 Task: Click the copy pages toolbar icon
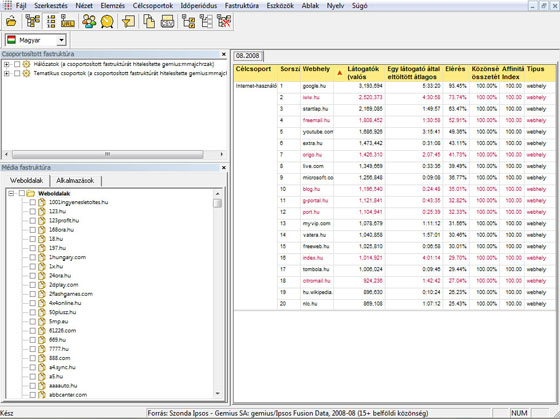(x=149, y=21)
